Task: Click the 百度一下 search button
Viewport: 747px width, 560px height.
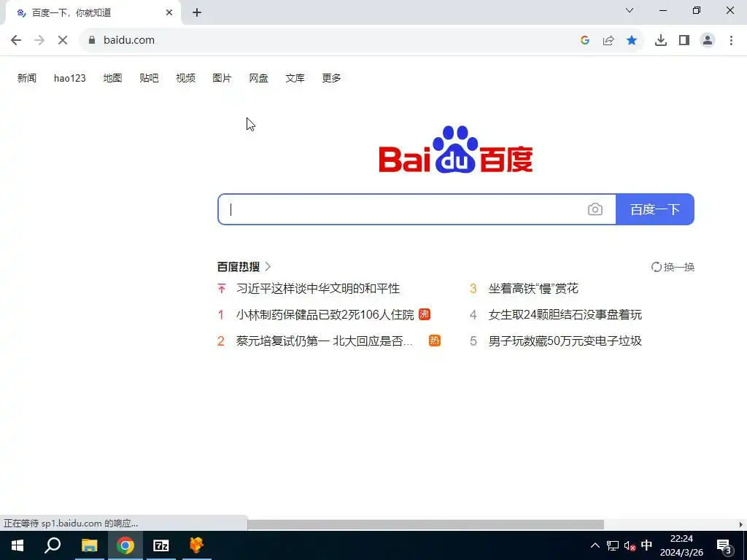Action: (x=655, y=209)
